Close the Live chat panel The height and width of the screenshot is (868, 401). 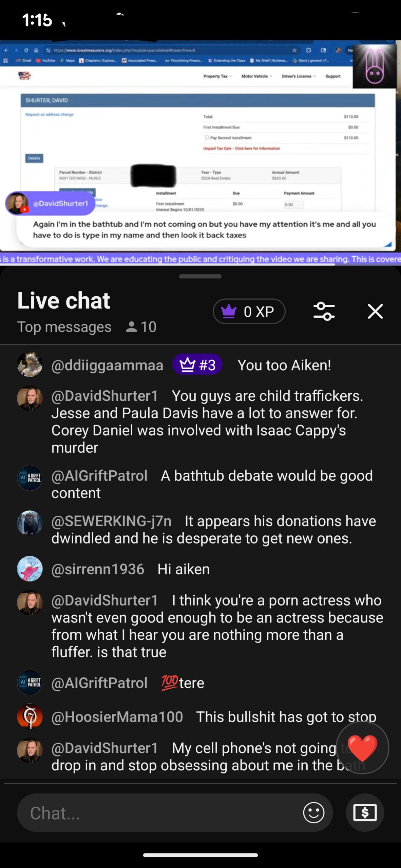(x=375, y=311)
